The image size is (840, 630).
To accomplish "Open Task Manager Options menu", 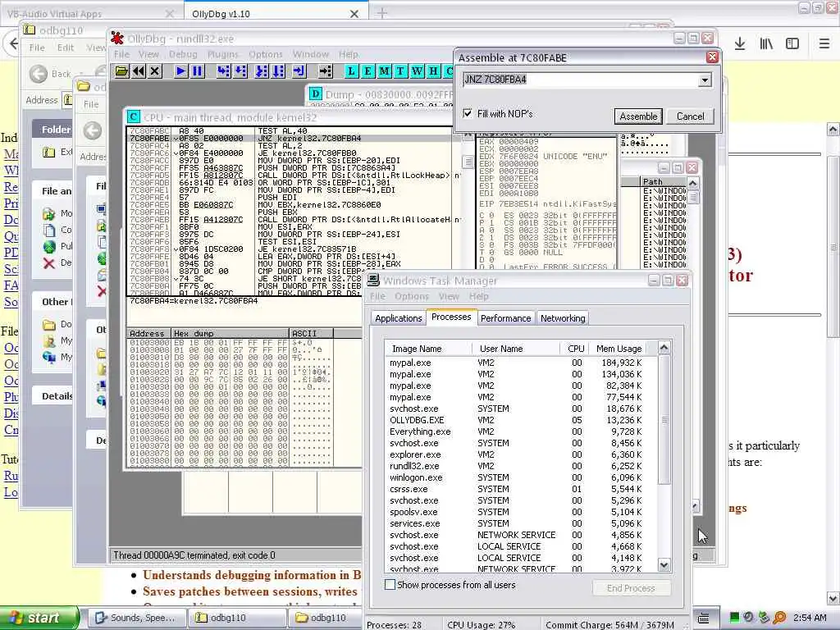I will pos(412,296).
